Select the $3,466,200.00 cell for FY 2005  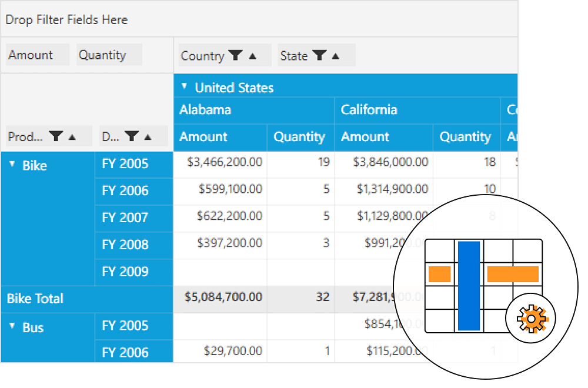[225, 162]
